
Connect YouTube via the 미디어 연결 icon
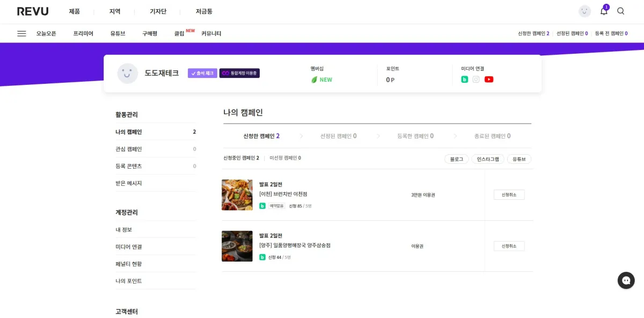[x=489, y=79]
